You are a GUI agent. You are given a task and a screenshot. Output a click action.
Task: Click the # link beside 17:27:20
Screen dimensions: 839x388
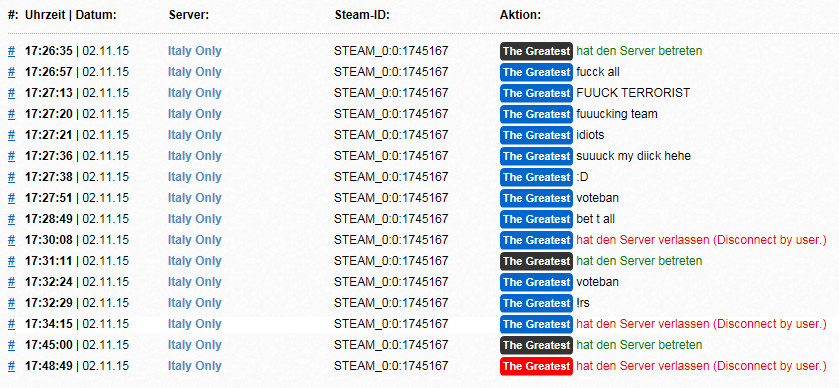[x=11, y=114]
